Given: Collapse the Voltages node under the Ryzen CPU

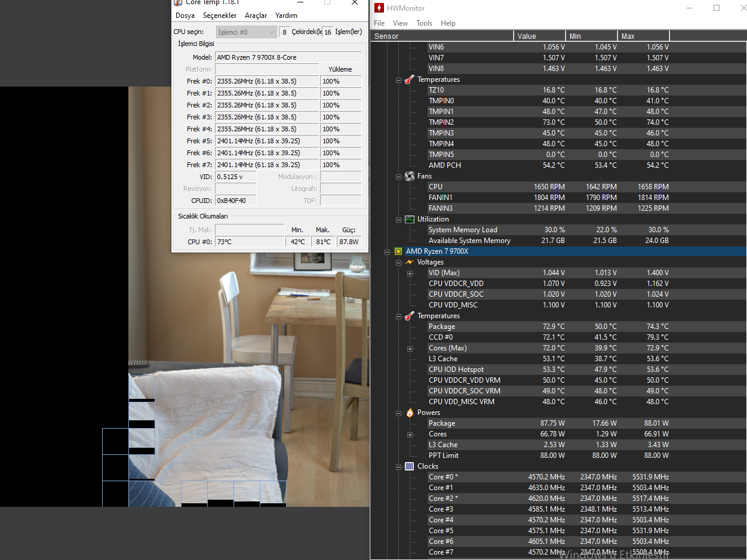Looking at the screenshot, I should [399, 263].
